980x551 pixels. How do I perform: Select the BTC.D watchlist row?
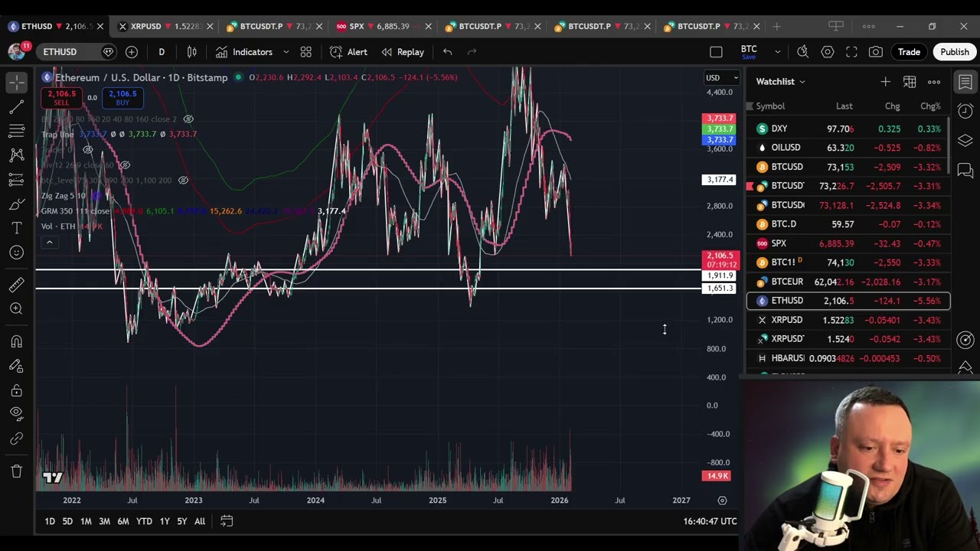848,224
